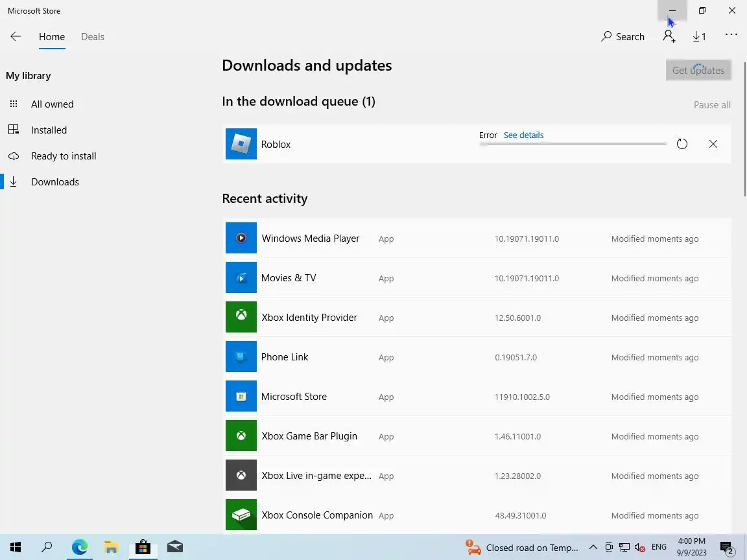Open the Closed road news widget
The width and height of the screenshot is (747, 560).
(x=521, y=548)
